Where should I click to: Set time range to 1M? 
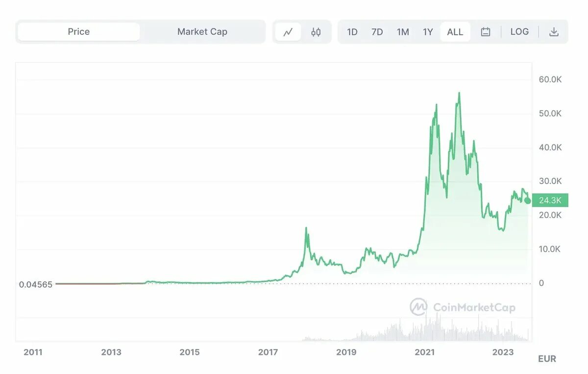403,32
